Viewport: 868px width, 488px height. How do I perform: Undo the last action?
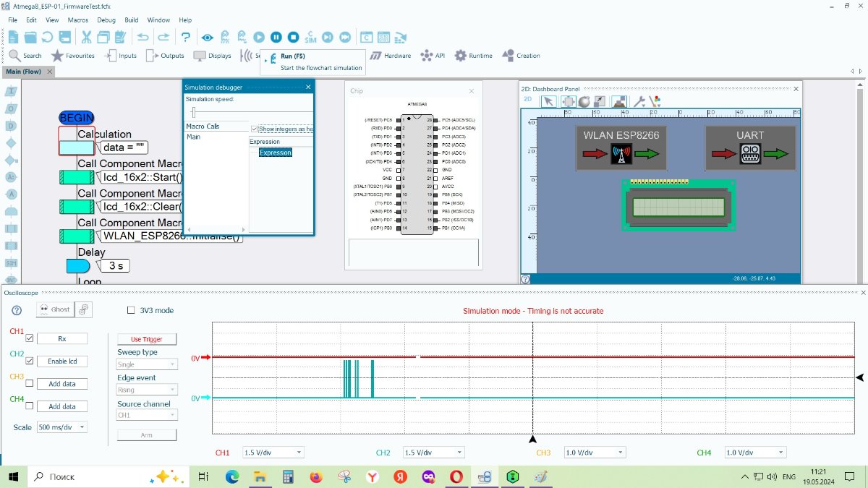pyautogui.click(x=143, y=37)
